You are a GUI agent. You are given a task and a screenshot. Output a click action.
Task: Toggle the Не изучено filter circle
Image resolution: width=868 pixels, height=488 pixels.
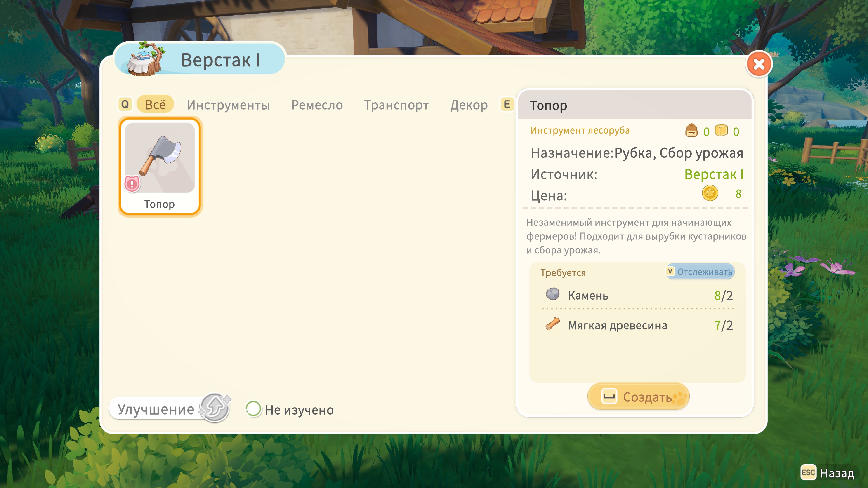(253, 409)
